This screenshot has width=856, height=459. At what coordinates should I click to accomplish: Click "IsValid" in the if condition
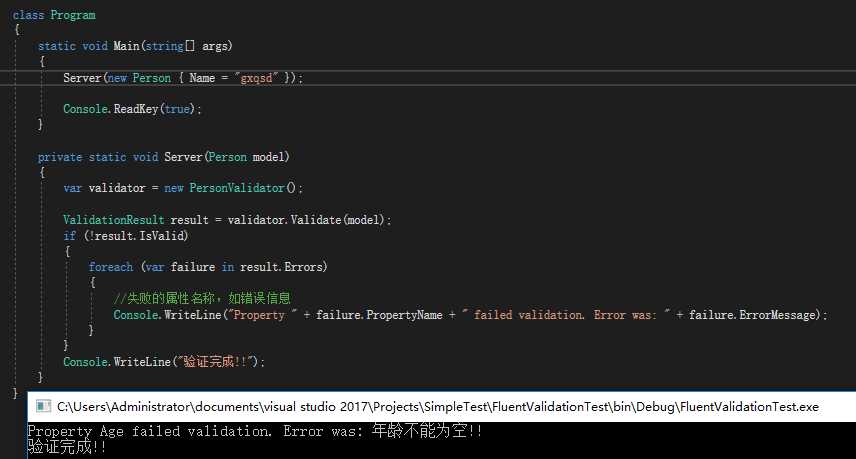162,236
